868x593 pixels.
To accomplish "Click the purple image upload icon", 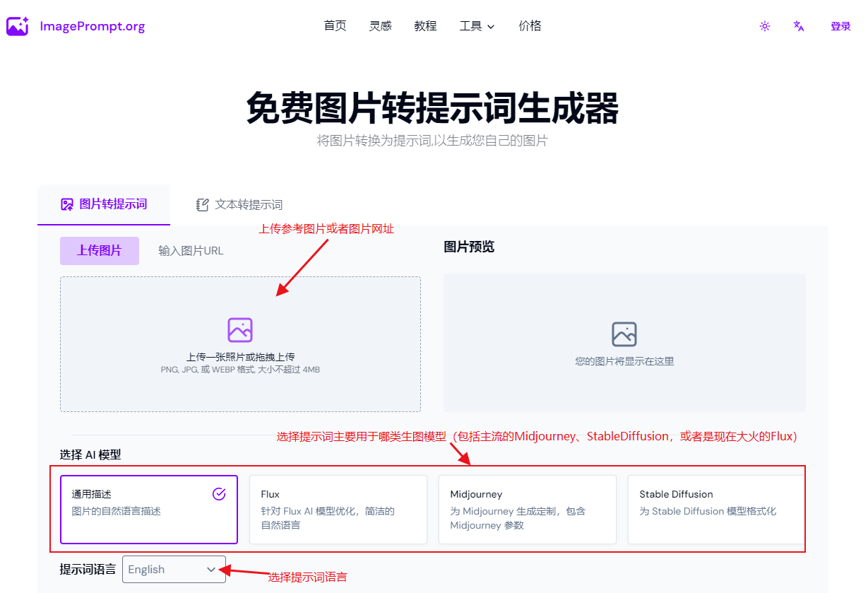I will 240,329.
